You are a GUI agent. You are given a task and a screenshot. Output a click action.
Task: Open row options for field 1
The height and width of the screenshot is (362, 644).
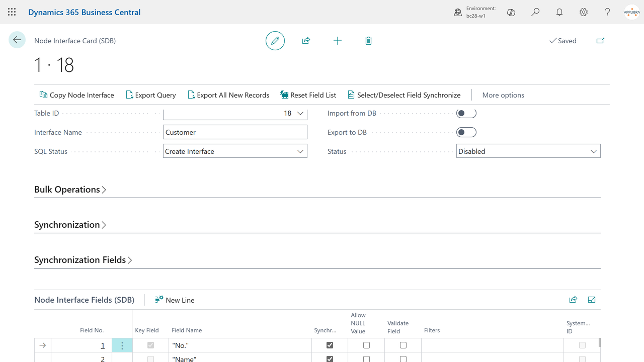point(122,345)
